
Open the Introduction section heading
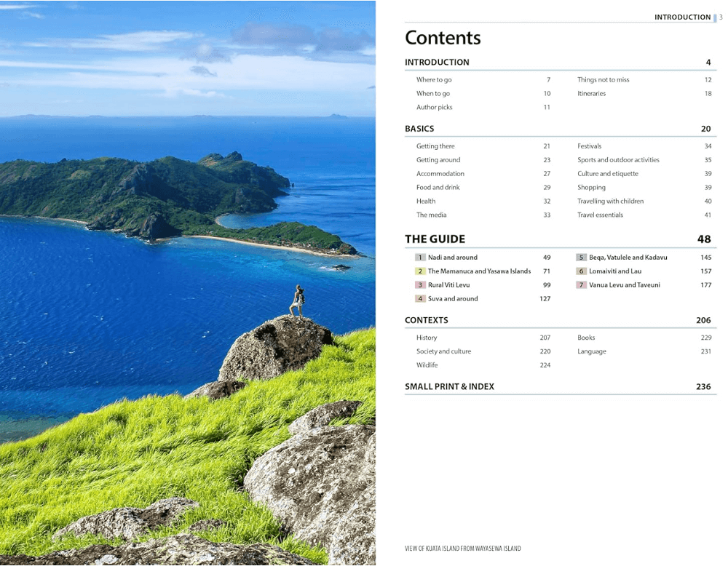click(x=437, y=63)
